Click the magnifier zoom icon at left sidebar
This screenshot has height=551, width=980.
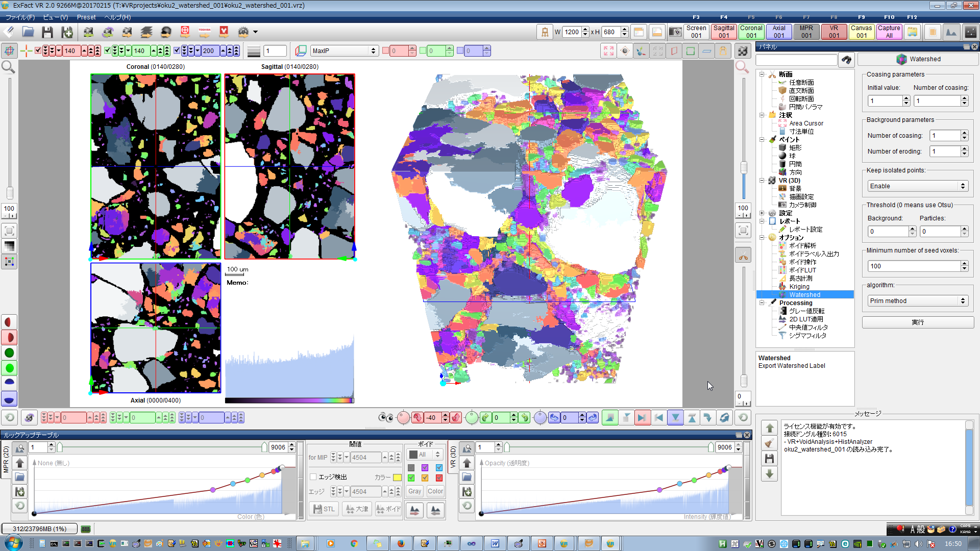(x=9, y=67)
